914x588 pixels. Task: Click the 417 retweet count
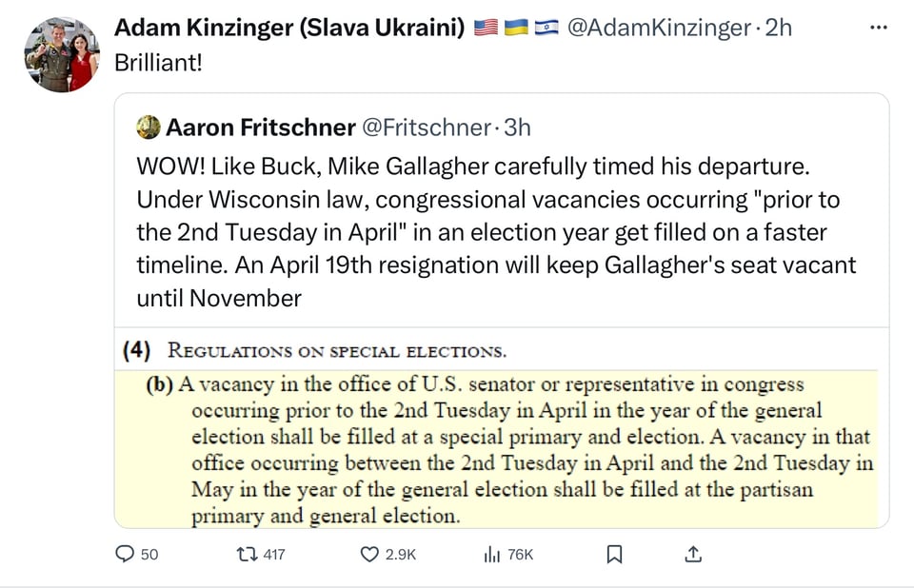pyautogui.click(x=273, y=554)
